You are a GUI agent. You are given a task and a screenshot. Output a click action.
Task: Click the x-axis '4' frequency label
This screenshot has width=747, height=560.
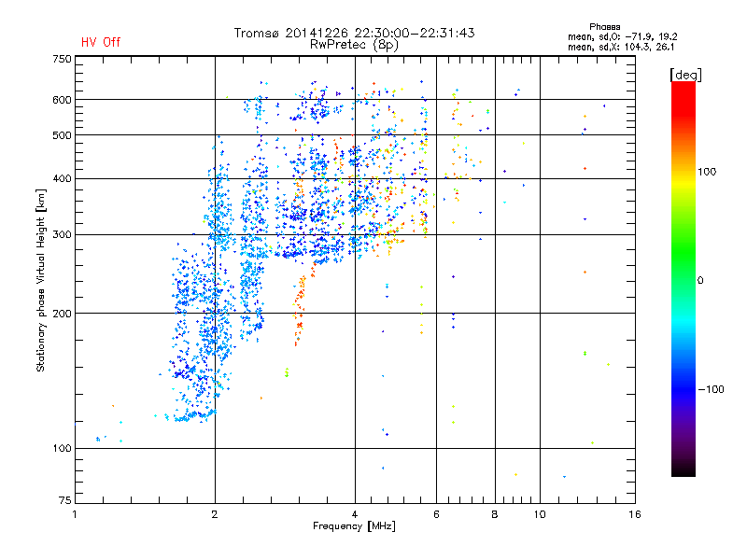pyautogui.click(x=355, y=514)
